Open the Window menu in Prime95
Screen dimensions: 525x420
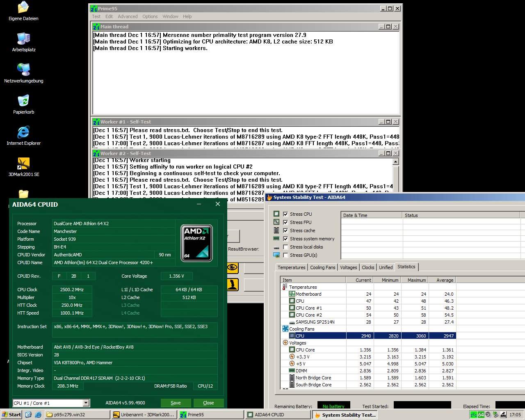[170, 16]
